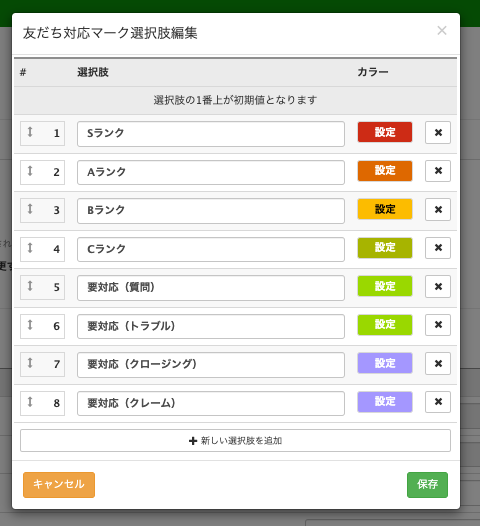Click the reorder handle for row 6
Image resolution: width=480 pixels, height=526 pixels.
point(30,325)
